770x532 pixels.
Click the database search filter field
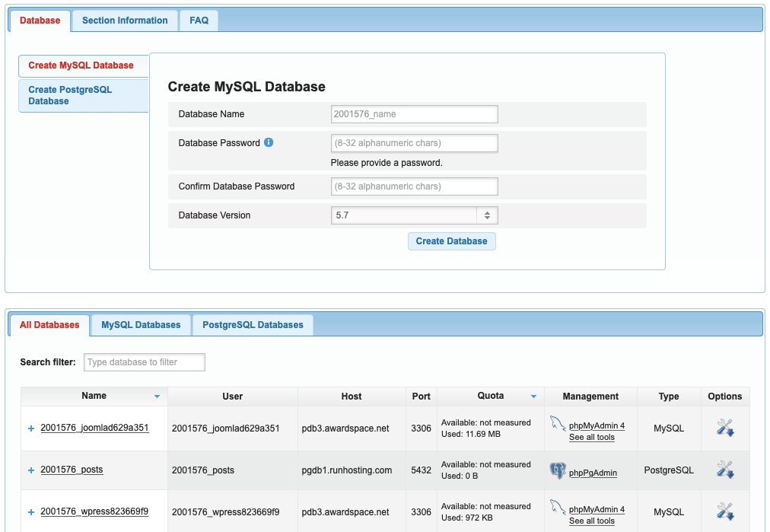point(144,362)
